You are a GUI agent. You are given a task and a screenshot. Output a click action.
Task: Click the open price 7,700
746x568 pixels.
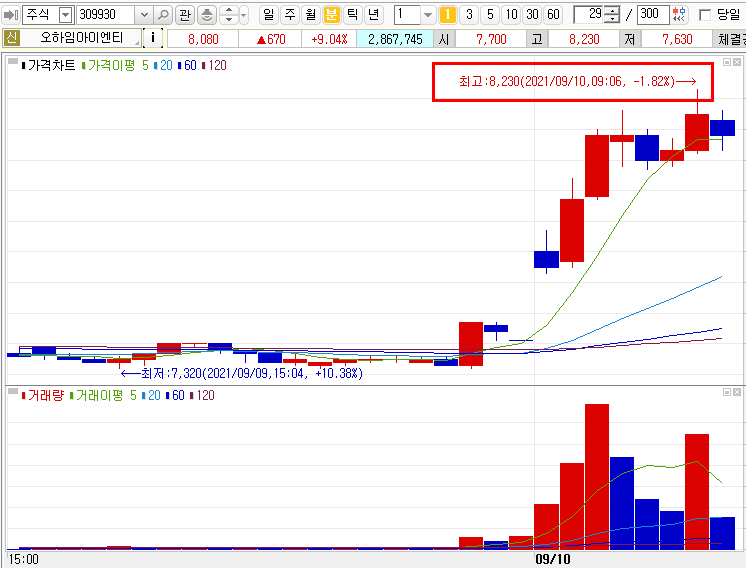[x=491, y=39]
